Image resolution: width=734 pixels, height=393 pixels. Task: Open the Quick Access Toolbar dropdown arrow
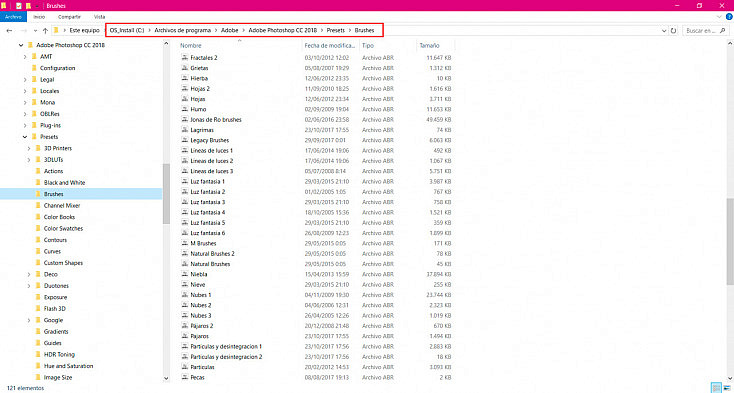37,6
